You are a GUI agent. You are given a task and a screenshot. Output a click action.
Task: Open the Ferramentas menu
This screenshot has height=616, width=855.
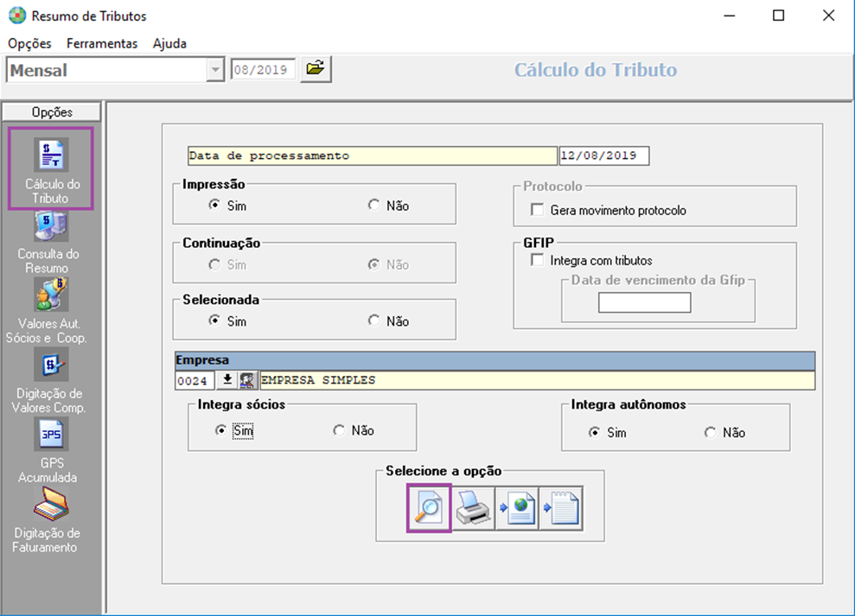coord(102,43)
